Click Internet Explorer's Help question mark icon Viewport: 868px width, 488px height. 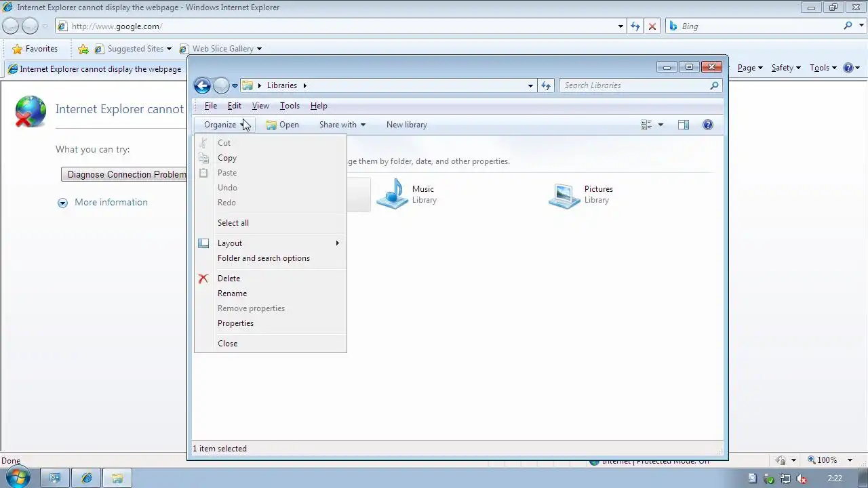point(848,68)
